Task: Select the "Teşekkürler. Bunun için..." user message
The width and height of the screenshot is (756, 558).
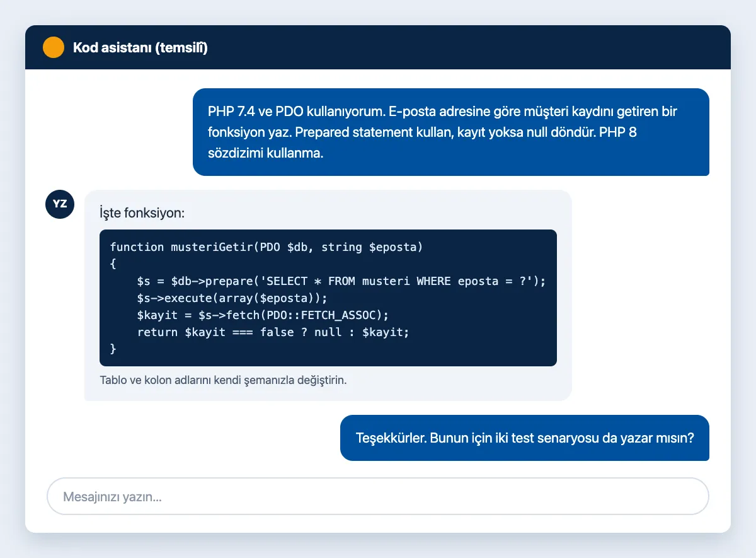Action: pyautogui.click(x=525, y=438)
